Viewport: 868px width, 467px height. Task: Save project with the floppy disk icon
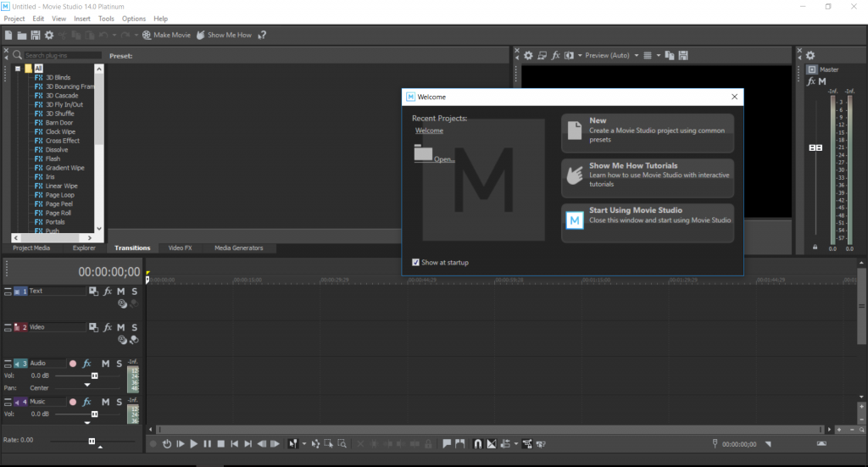pos(36,35)
